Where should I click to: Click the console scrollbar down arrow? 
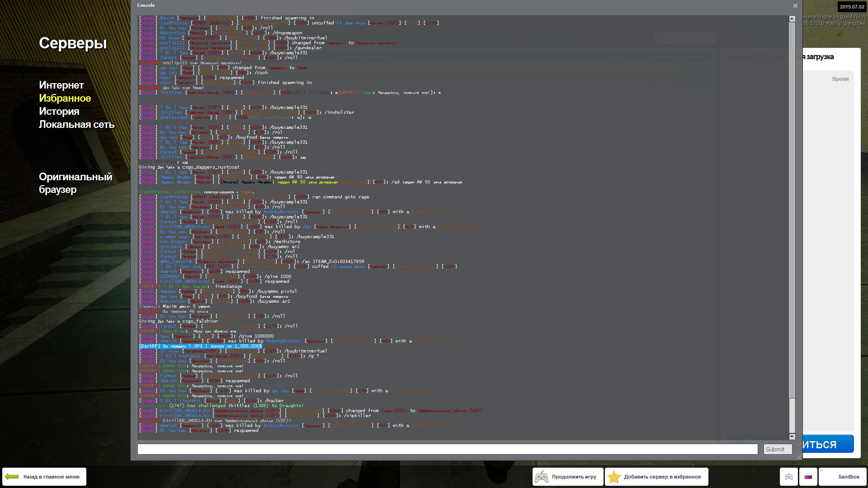pyautogui.click(x=792, y=436)
